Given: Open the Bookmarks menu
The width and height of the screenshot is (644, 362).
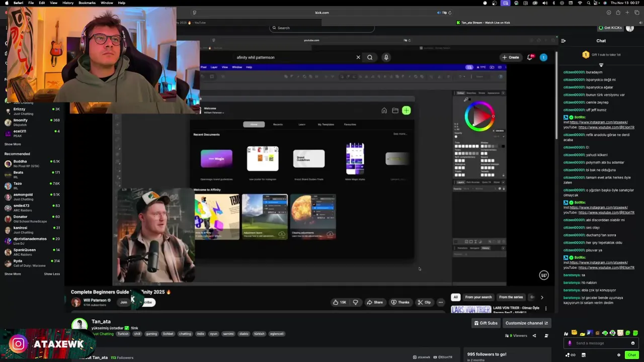Looking at the screenshot, I should pos(87,3).
